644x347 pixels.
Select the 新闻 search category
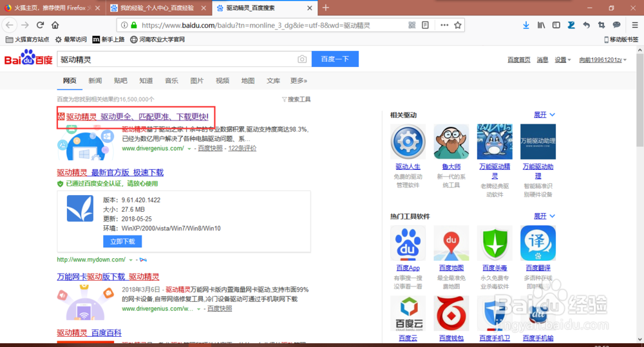(95, 81)
